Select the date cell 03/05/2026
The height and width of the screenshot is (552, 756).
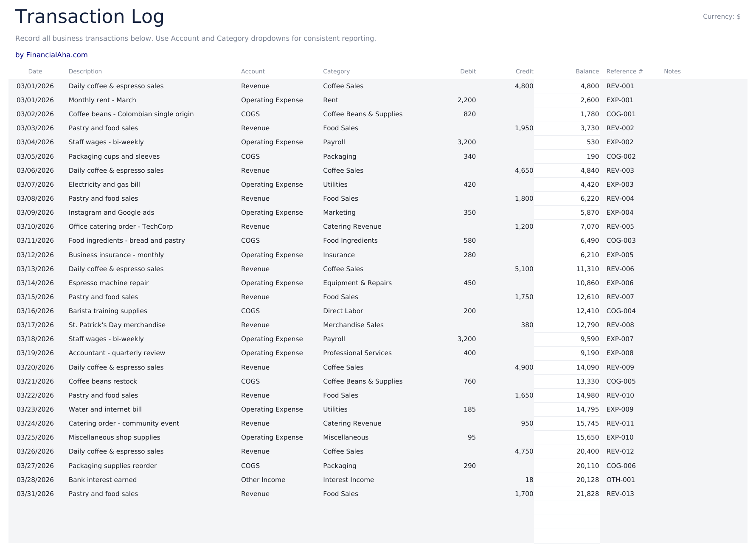[35, 157]
